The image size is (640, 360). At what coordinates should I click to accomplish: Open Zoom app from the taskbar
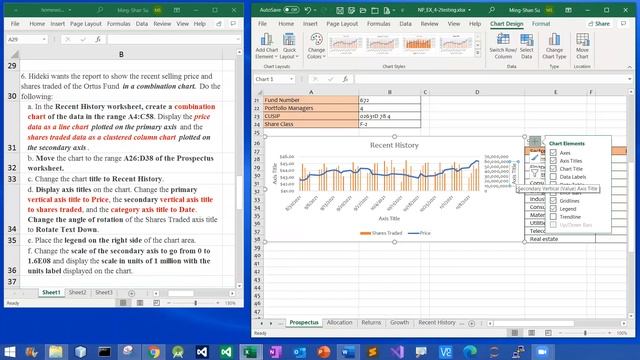542,351
